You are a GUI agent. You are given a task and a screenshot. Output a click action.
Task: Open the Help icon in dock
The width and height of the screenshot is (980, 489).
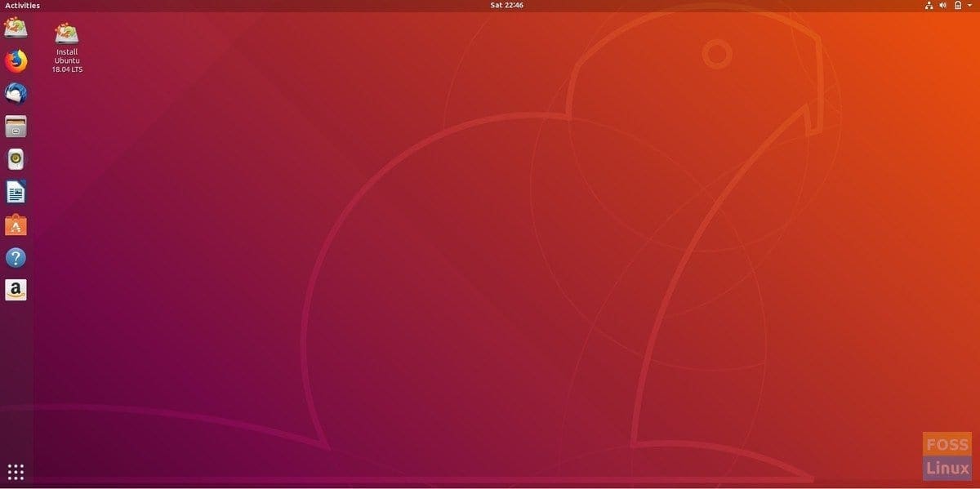[16, 258]
